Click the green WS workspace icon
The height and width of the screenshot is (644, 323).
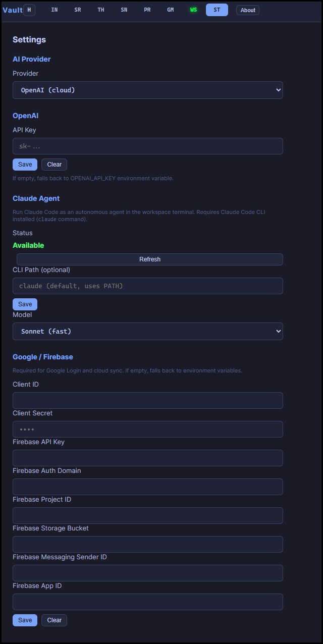point(193,10)
